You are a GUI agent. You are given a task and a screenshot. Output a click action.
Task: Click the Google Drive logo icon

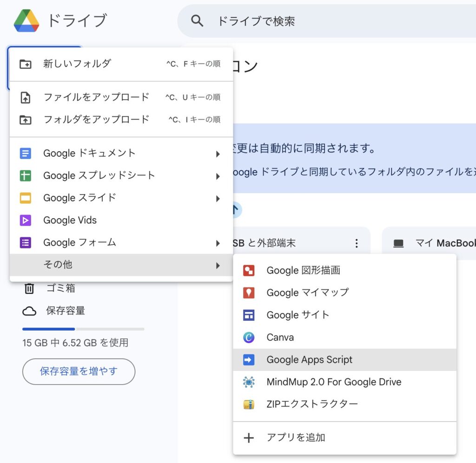point(26,21)
